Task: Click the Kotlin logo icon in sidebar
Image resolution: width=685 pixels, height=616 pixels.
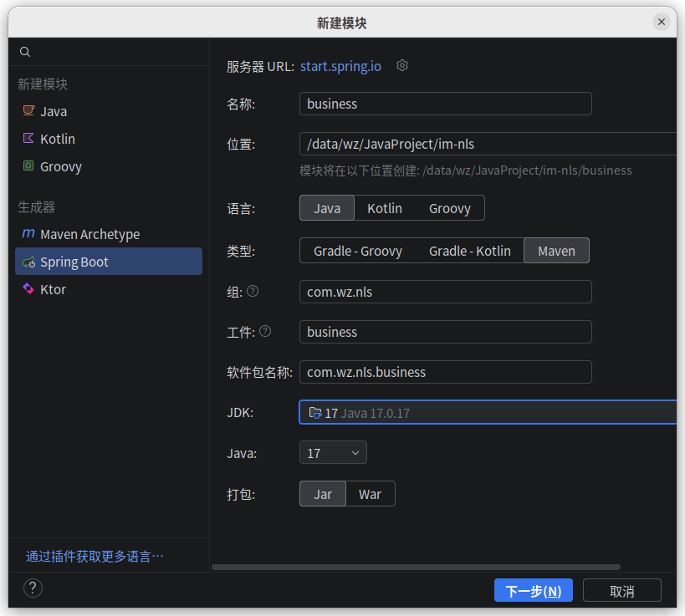Action: point(28,139)
